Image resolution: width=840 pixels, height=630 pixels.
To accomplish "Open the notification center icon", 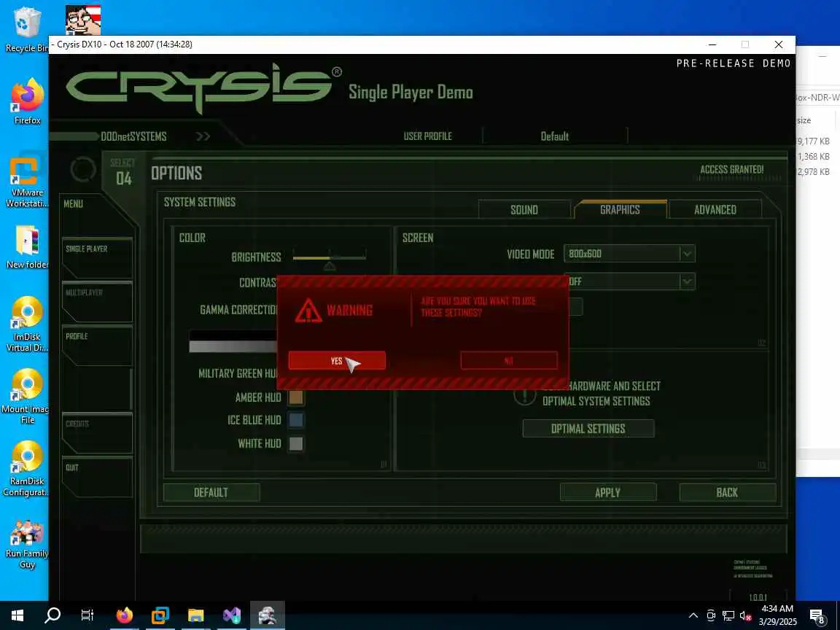I will click(817, 616).
